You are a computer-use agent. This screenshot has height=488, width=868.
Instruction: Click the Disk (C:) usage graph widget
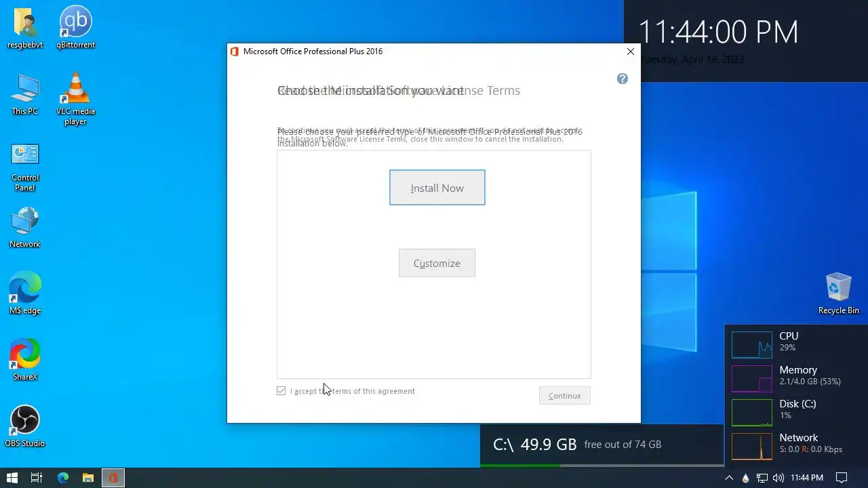coord(751,412)
